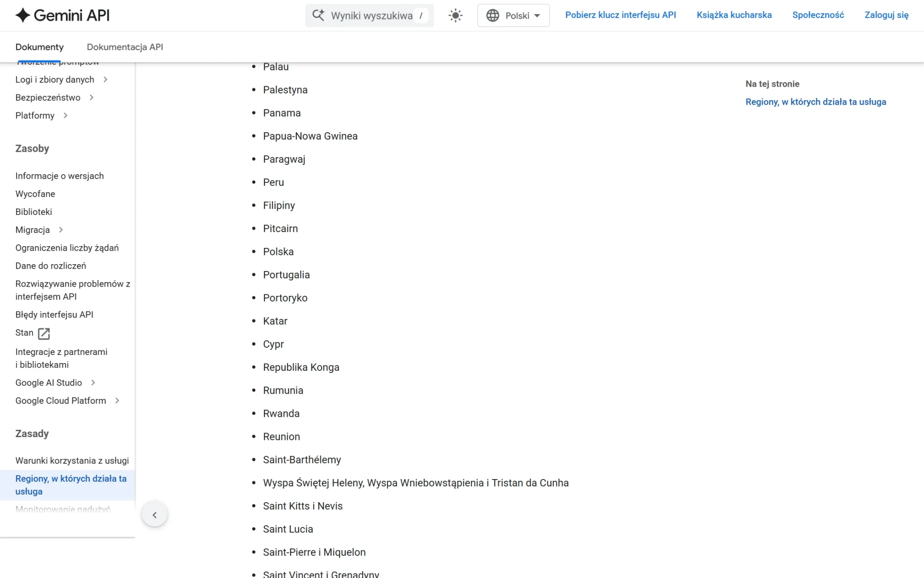Open the Wycofane sidebar item
Screen dimensions: 924x578
[35, 194]
